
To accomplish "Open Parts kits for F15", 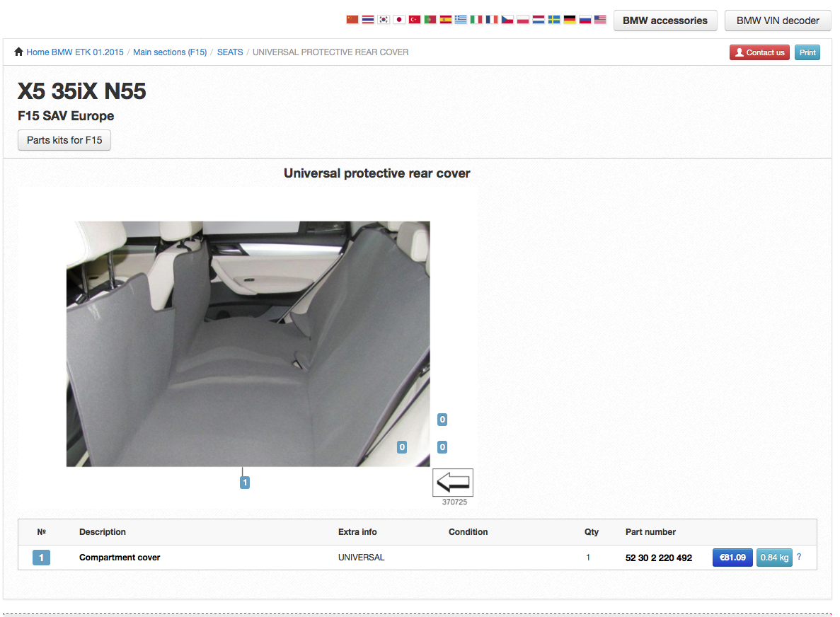I will [64, 139].
